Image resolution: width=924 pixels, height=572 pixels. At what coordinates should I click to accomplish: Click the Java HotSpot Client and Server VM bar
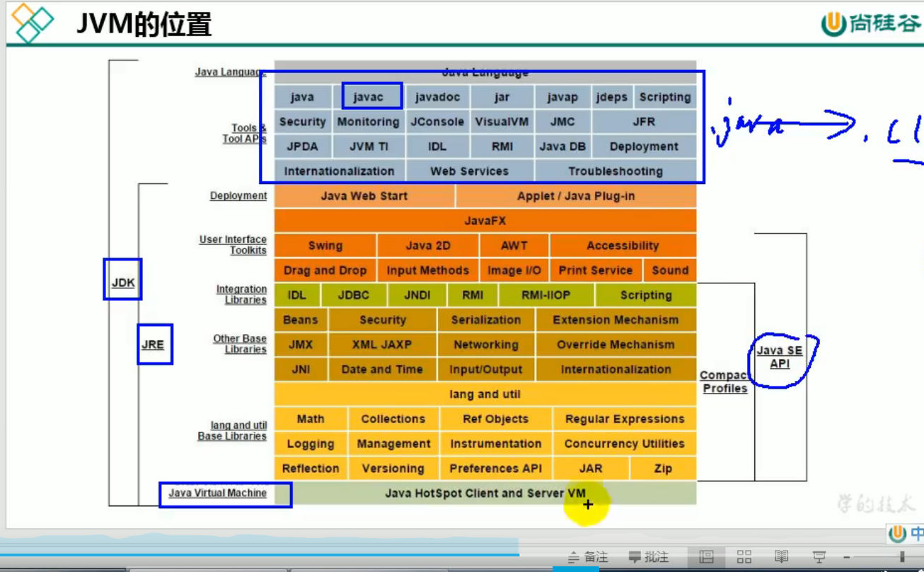485,493
